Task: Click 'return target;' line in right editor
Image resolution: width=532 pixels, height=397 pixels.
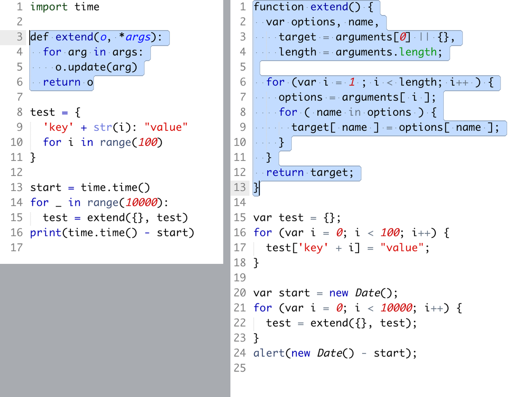Action: [310, 173]
